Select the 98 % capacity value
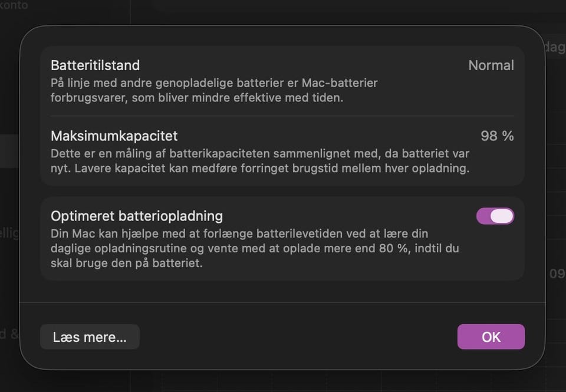This screenshot has height=392, width=566. click(497, 136)
